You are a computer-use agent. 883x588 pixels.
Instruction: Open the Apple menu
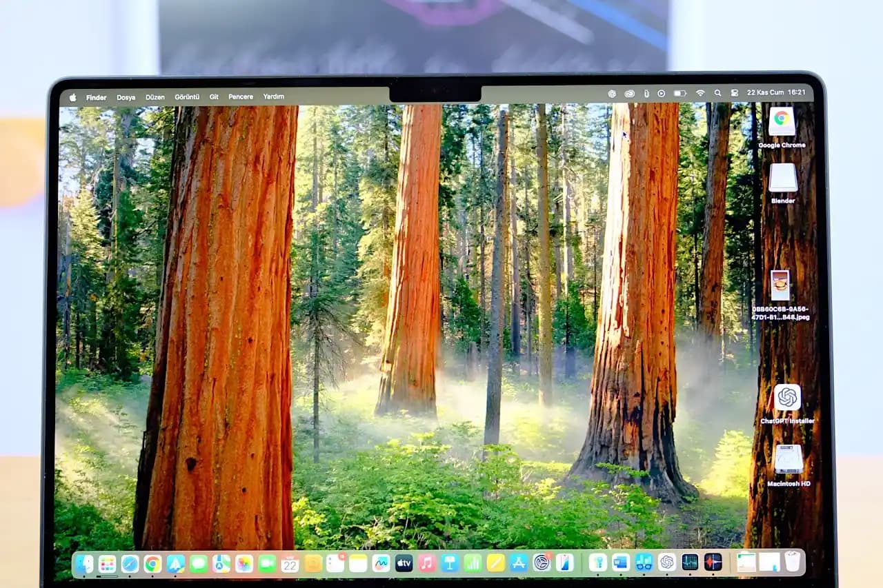tap(73, 97)
